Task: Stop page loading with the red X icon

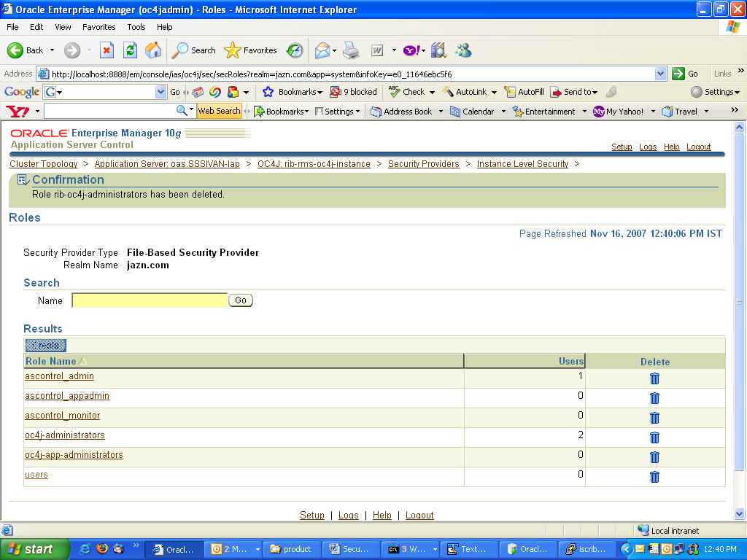Action: pos(107,50)
